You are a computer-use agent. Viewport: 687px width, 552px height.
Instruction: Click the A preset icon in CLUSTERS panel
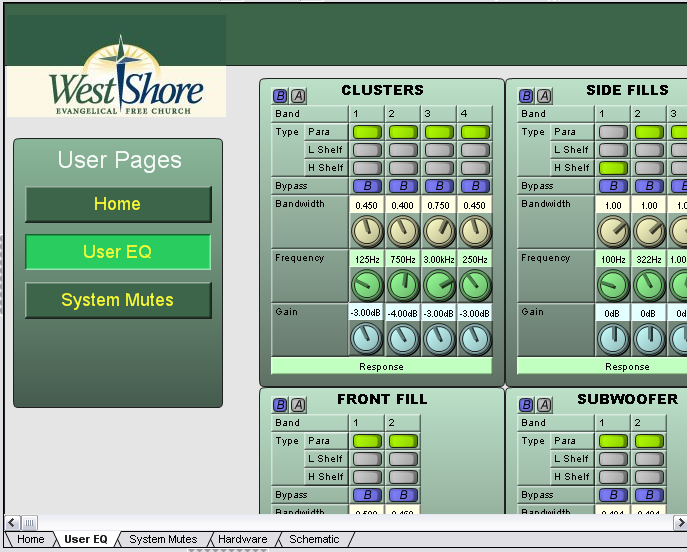298,96
